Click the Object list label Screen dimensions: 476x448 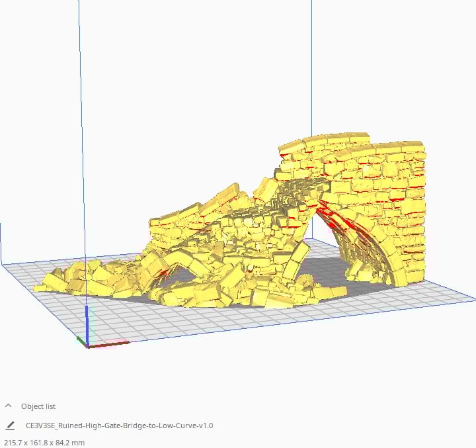pos(39,406)
